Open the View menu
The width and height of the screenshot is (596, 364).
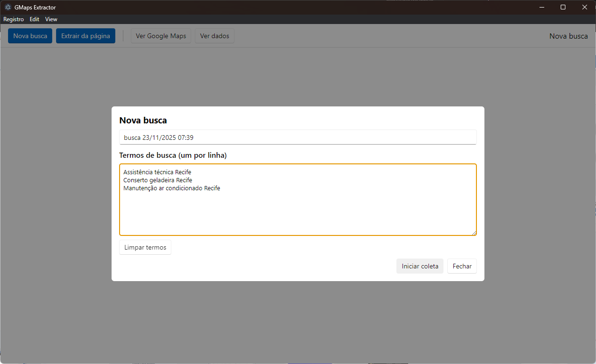pyautogui.click(x=51, y=19)
